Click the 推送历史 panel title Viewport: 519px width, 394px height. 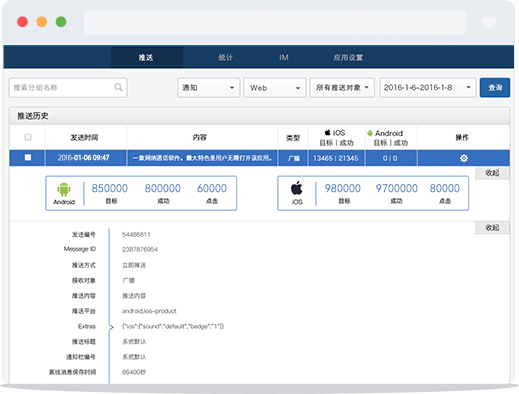(x=33, y=116)
